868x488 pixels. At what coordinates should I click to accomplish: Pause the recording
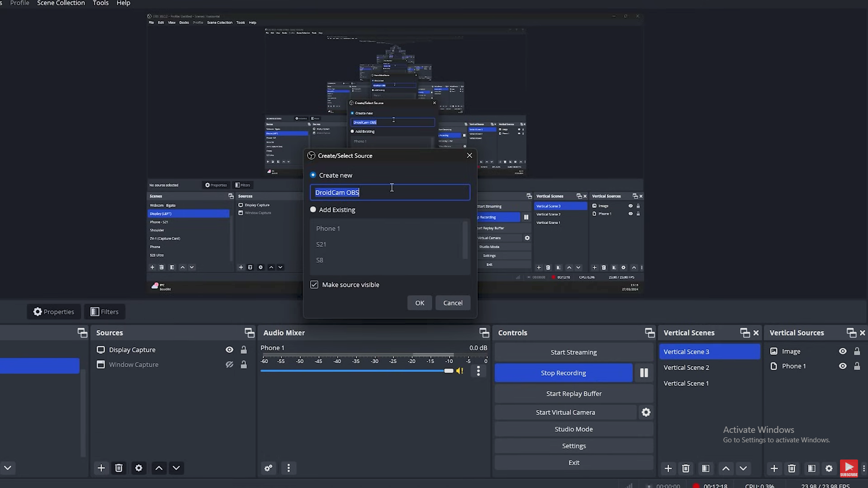point(644,373)
